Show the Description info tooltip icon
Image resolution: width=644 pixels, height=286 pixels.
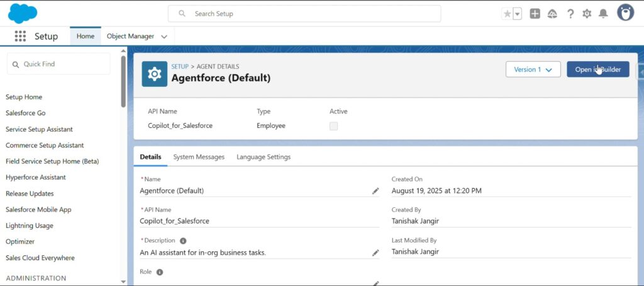(x=183, y=241)
